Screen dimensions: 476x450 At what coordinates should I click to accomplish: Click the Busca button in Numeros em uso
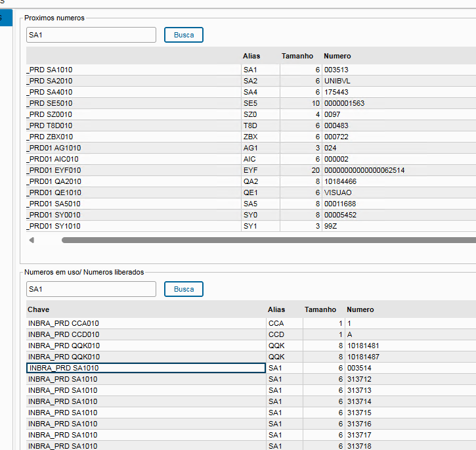pyautogui.click(x=184, y=289)
